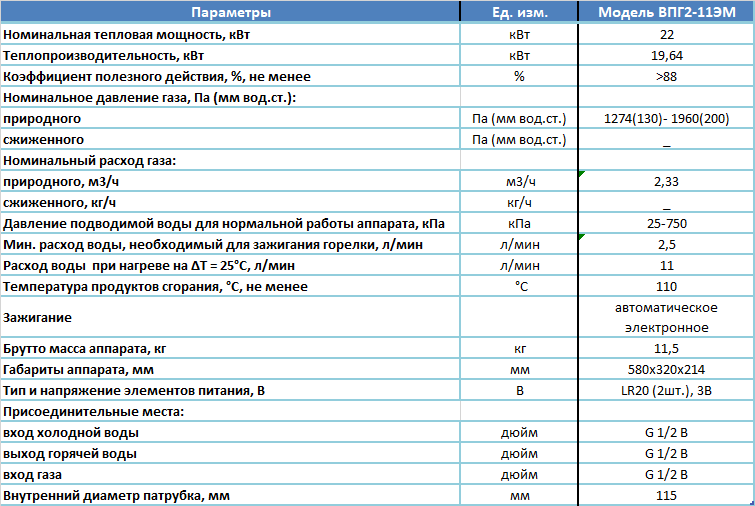Select 'G 1/2 B' for 'вход газа'

click(x=666, y=475)
